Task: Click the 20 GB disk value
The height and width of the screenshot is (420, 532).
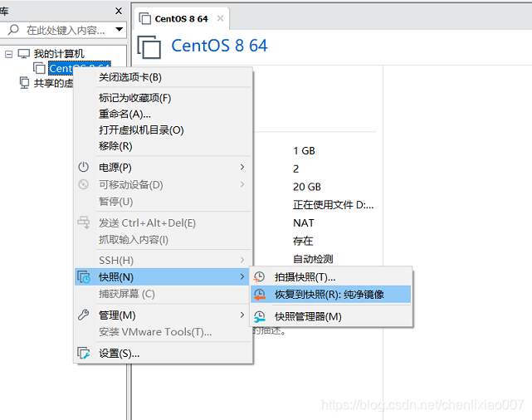Action: click(x=307, y=187)
